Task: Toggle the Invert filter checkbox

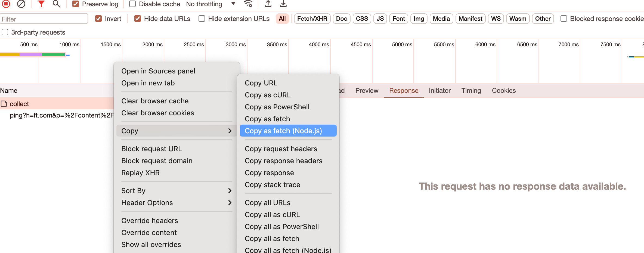Action: click(98, 19)
